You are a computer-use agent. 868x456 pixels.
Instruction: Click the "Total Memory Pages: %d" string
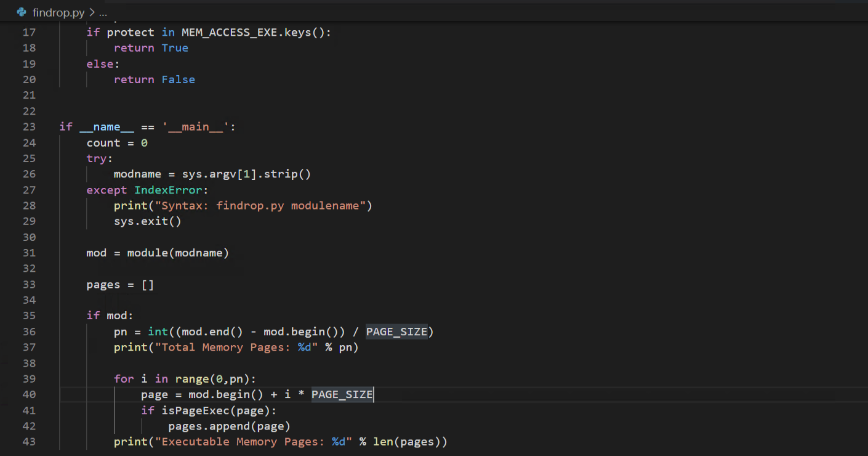point(236,348)
